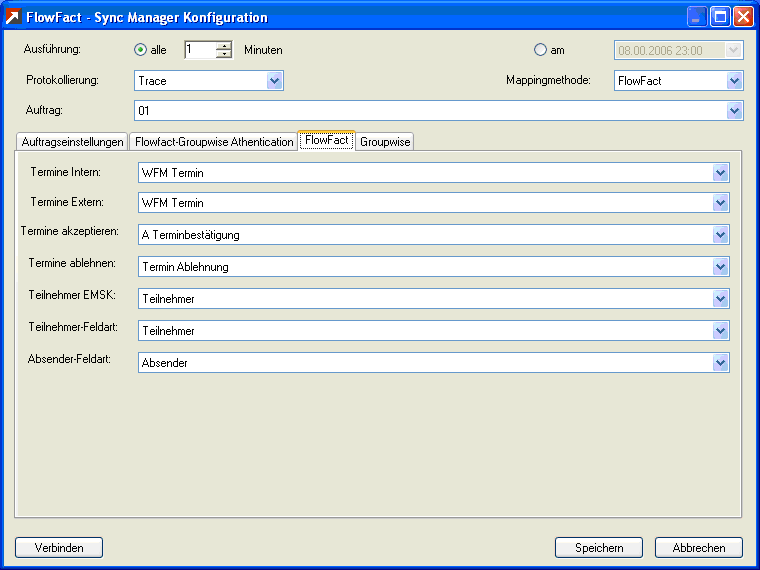
Task: Click the Verbinden button
Action: [x=59, y=547]
